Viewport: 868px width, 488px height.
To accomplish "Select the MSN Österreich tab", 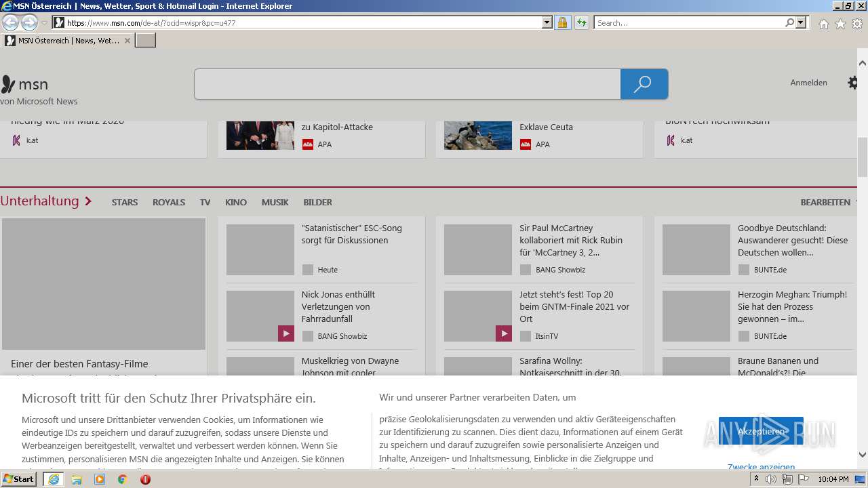I will 68,41.
